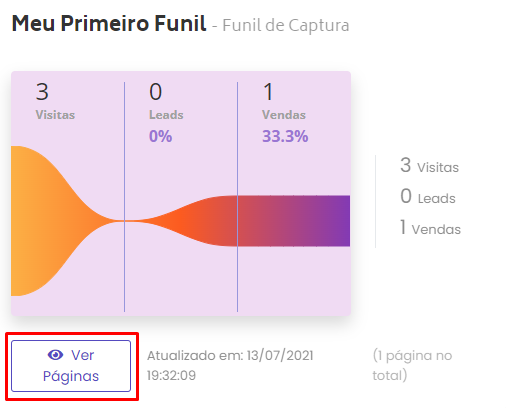The width and height of the screenshot is (506, 408).
Task: Click the 33.3% sales conversion rate
Action: [285, 136]
